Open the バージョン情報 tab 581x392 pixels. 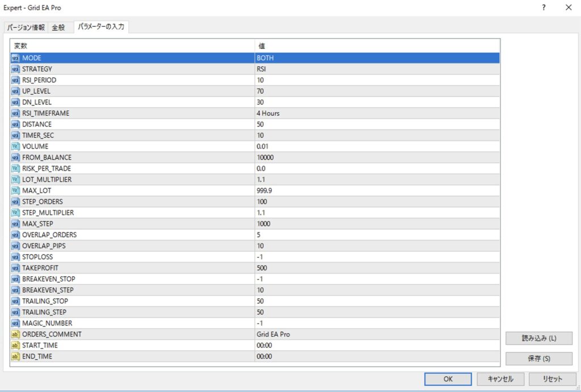26,27
